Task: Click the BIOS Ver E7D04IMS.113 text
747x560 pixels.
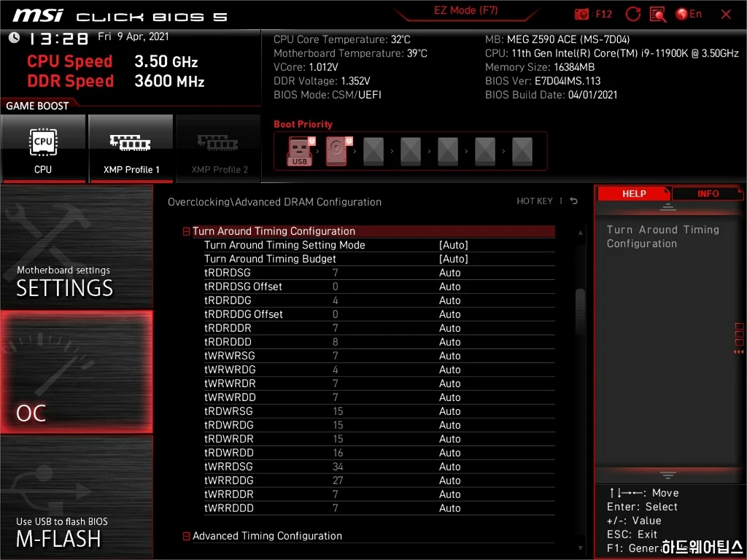Action: 543,81
